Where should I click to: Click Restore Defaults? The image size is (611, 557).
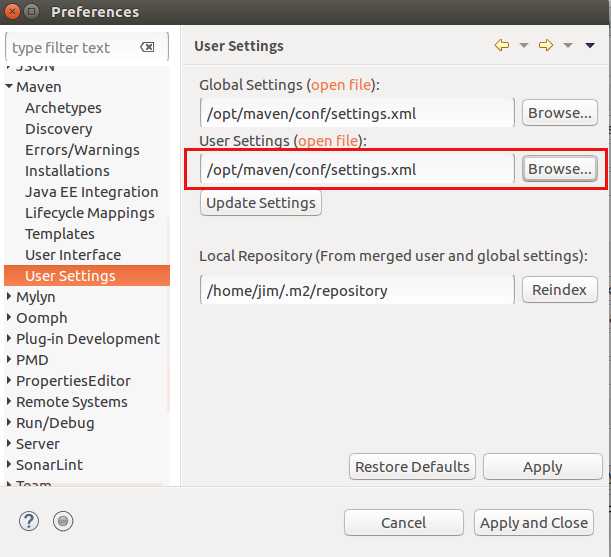[x=412, y=467]
